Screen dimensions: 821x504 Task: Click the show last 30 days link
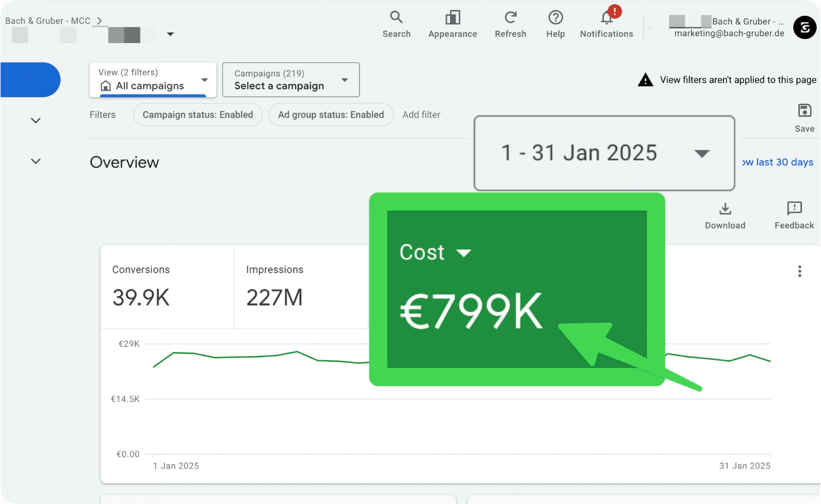(777, 162)
